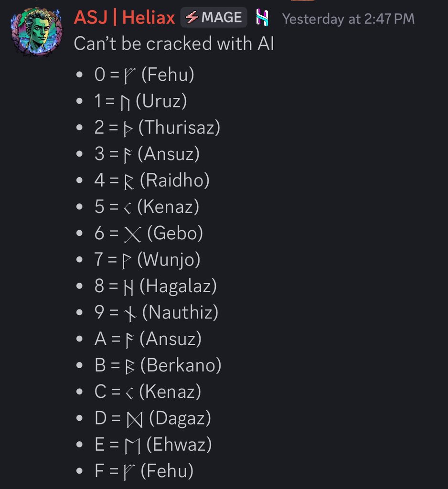Image resolution: width=448 pixels, height=489 pixels.
Task: Click the Gebo rune next to 6
Action: coord(133,234)
